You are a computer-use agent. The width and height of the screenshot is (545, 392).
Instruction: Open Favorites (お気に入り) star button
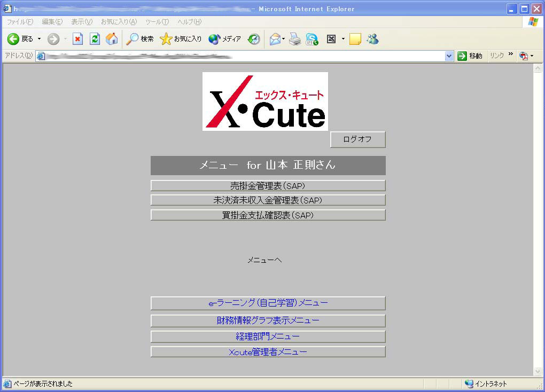pyautogui.click(x=181, y=39)
